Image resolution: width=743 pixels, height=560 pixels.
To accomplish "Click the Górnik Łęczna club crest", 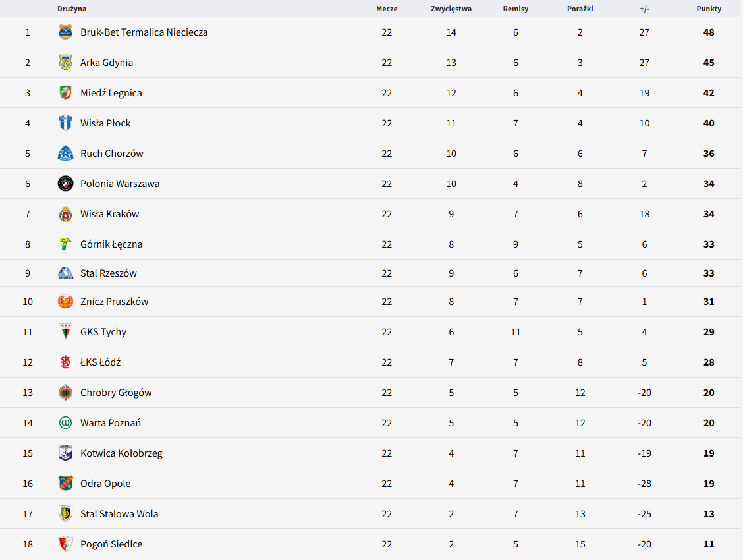I will 65,244.
